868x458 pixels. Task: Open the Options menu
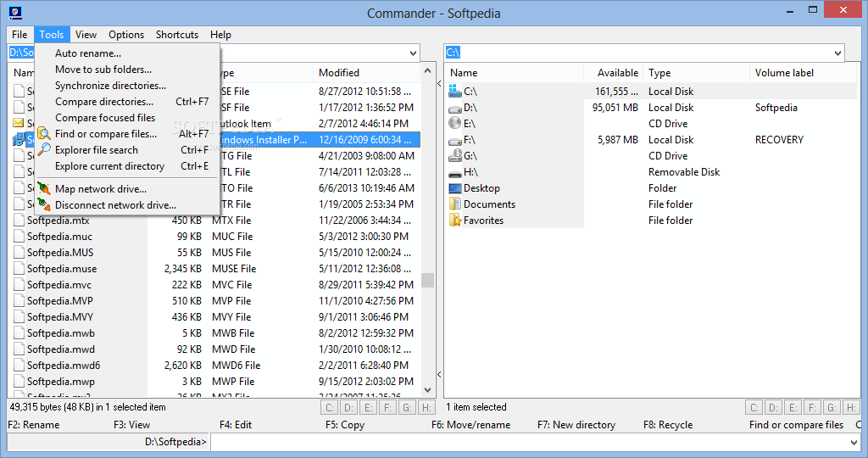coord(126,34)
